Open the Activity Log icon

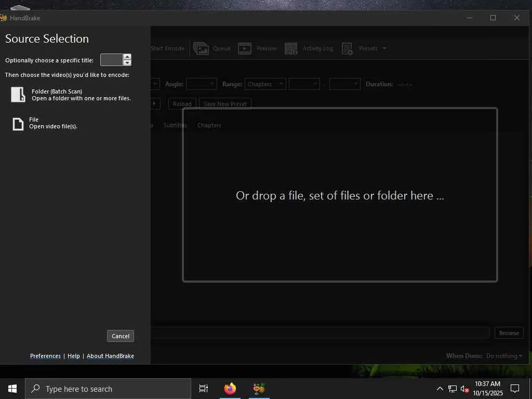coord(291,48)
